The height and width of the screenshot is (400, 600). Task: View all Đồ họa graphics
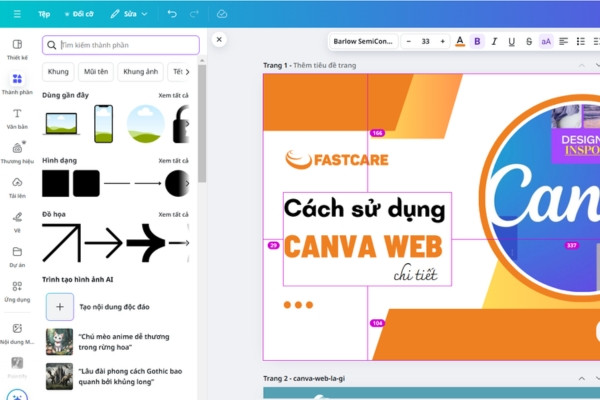[173, 215]
